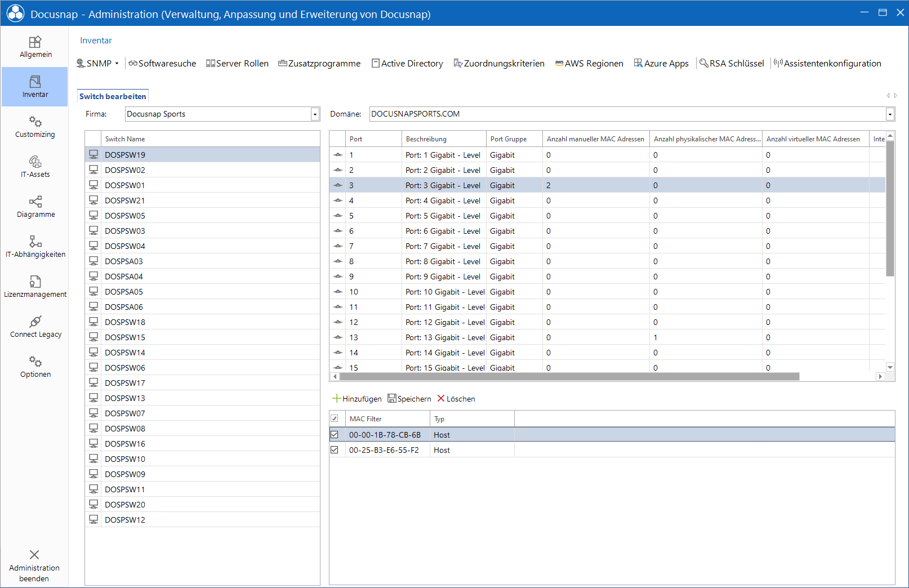Click the port table horizontal scrollbar thumb

point(569,376)
